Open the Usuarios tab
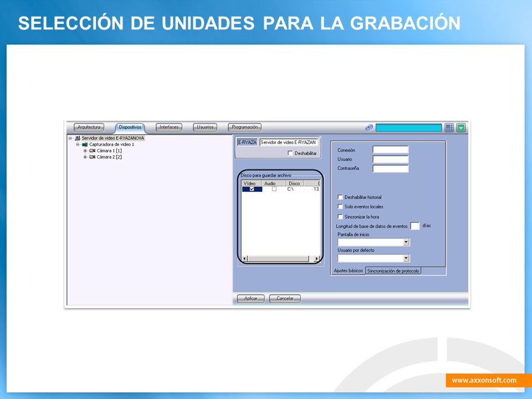This screenshot has width=532, height=399. click(205, 127)
